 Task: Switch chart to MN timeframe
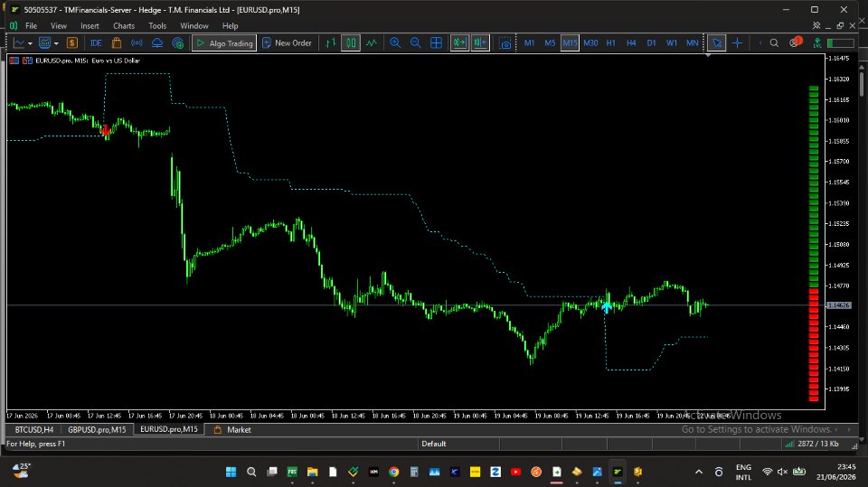[x=692, y=42]
